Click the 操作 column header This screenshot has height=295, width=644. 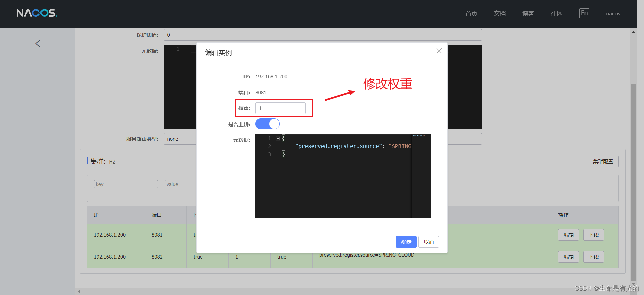(x=585, y=215)
